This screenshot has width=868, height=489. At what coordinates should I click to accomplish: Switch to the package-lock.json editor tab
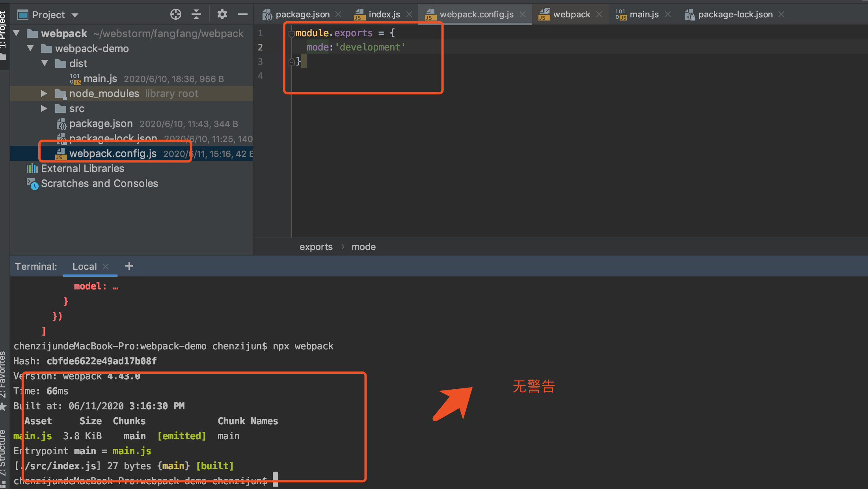(x=735, y=15)
